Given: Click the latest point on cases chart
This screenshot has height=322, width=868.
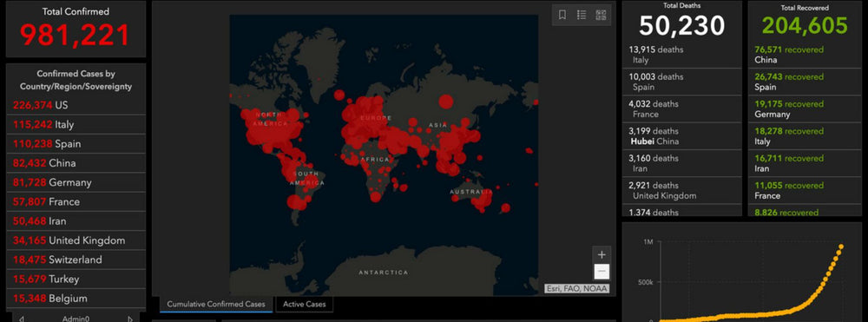Looking at the screenshot, I should point(841,246).
